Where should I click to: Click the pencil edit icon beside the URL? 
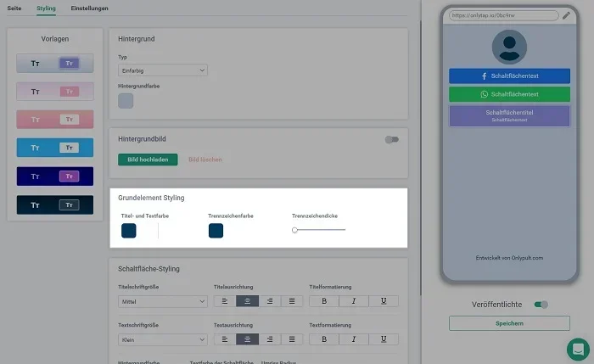pos(566,15)
